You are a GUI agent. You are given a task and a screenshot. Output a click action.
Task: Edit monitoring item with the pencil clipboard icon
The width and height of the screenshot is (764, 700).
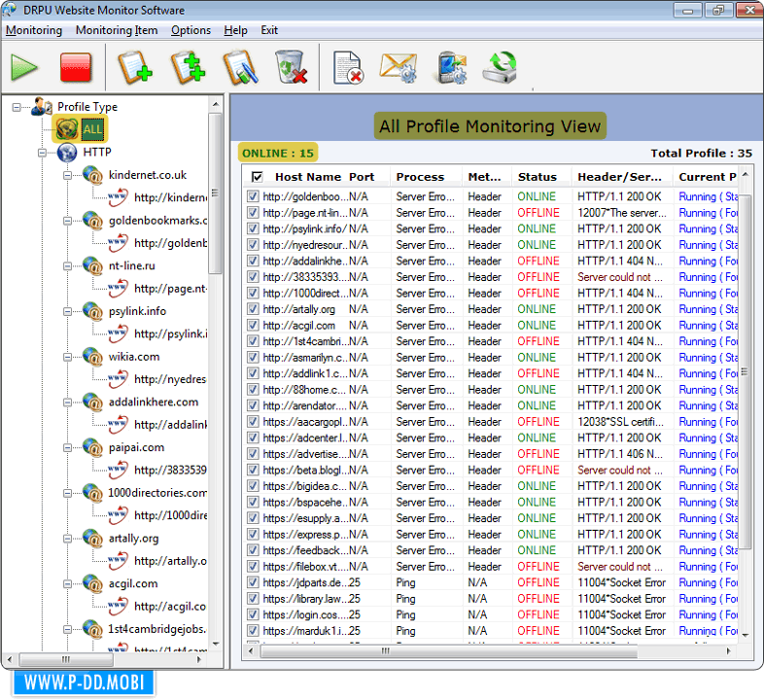pos(241,67)
